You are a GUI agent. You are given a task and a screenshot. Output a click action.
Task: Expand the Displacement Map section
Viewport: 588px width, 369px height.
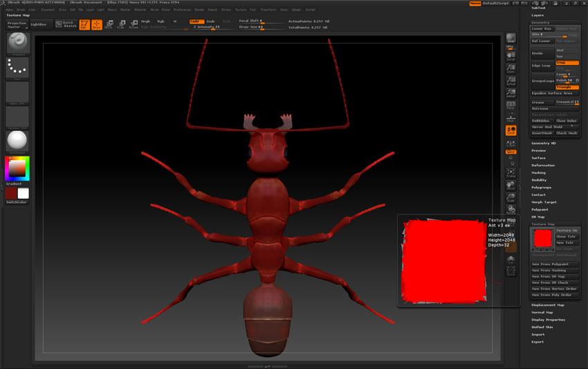coord(548,305)
